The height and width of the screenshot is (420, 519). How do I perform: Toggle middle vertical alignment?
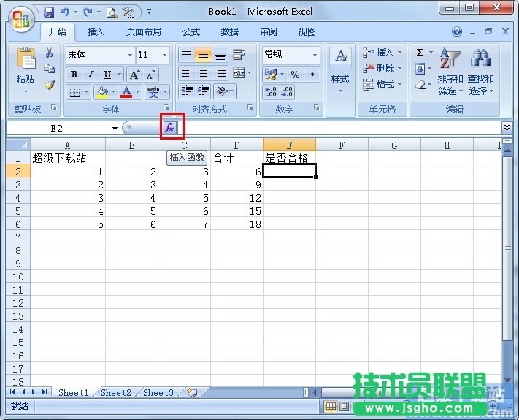(x=203, y=55)
